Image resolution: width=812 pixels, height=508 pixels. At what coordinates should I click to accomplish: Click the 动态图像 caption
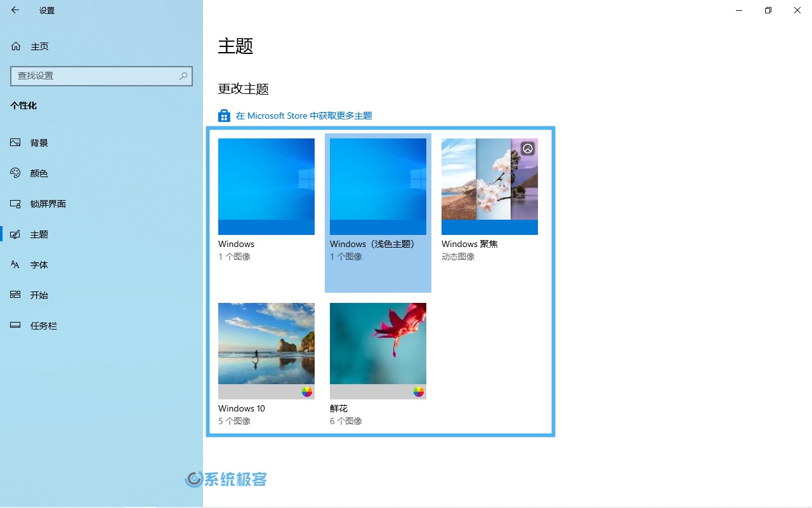tap(458, 257)
